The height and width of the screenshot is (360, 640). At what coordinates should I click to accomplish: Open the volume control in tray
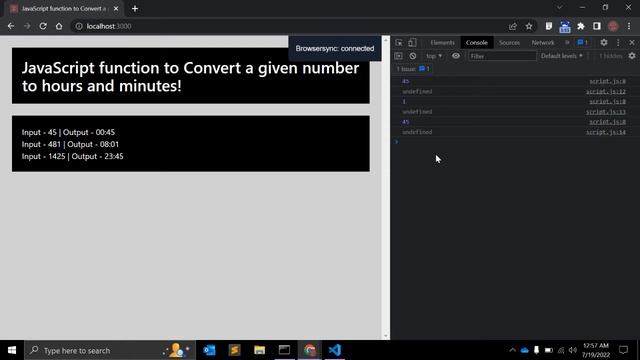573,350
